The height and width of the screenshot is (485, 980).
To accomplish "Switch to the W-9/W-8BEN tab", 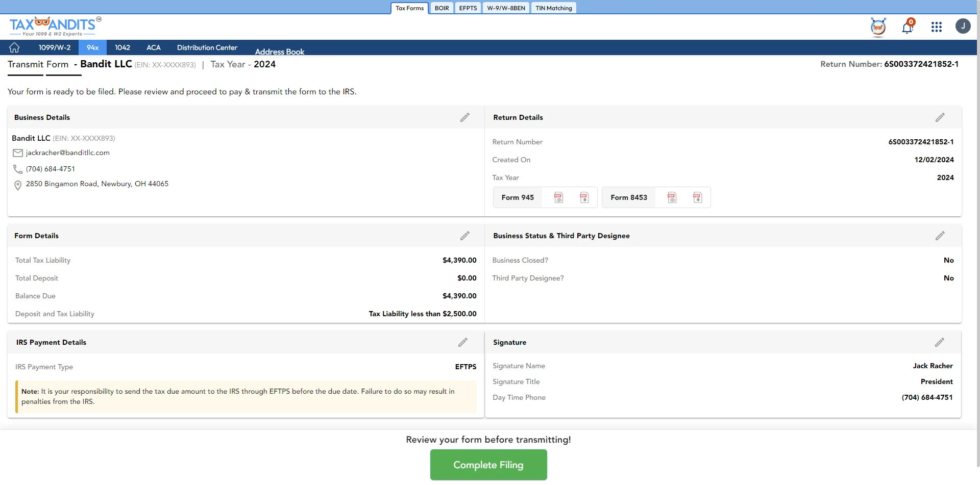I will click(506, 8).
